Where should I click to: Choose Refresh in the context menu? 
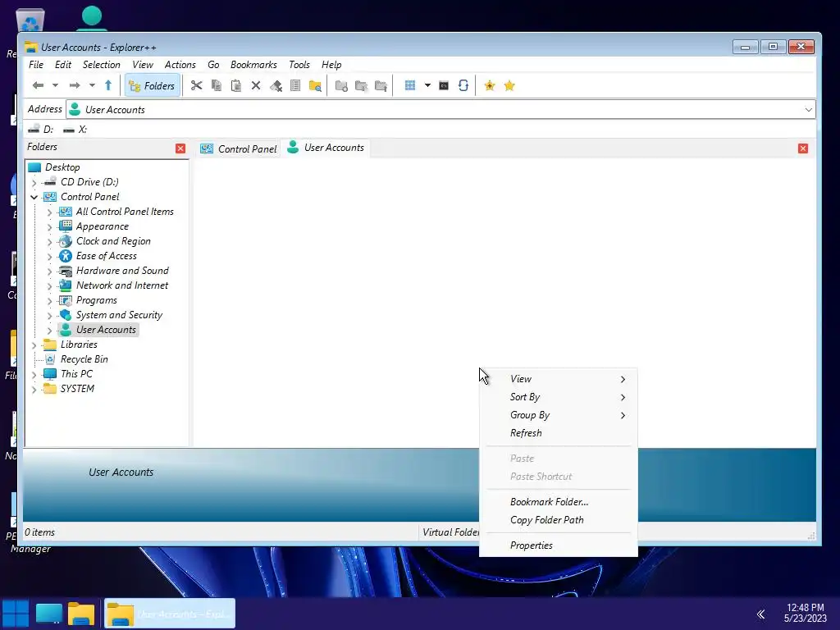pos(558,433)
